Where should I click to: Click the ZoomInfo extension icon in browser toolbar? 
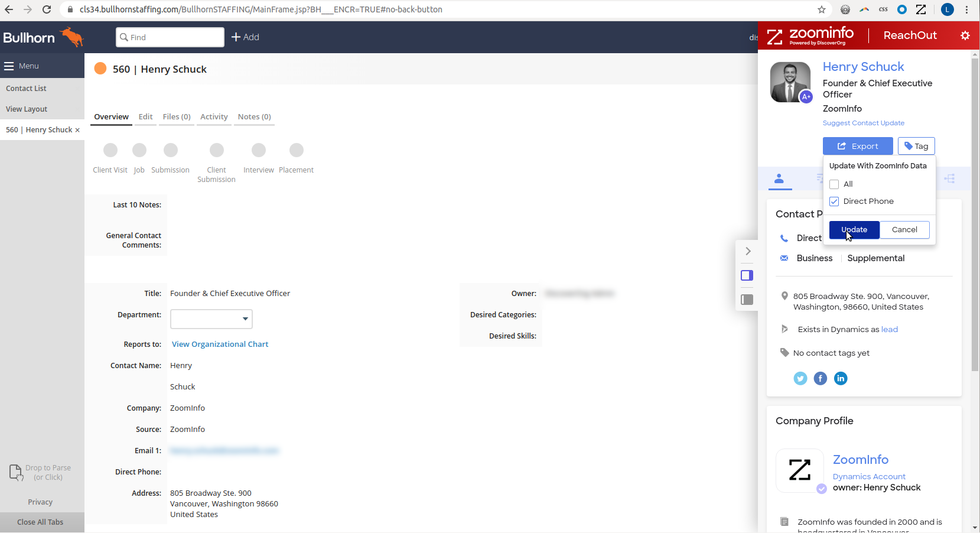(920, 9)
